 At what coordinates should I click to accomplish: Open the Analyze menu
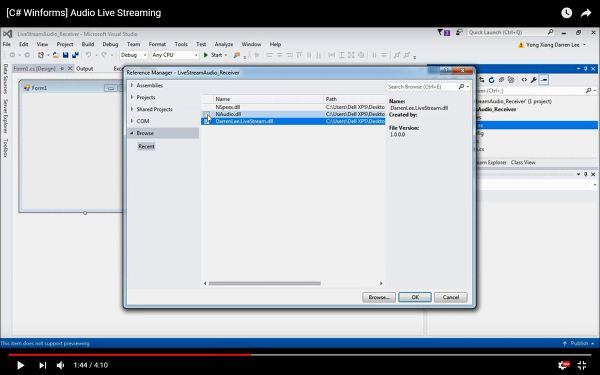pos(224,44)
